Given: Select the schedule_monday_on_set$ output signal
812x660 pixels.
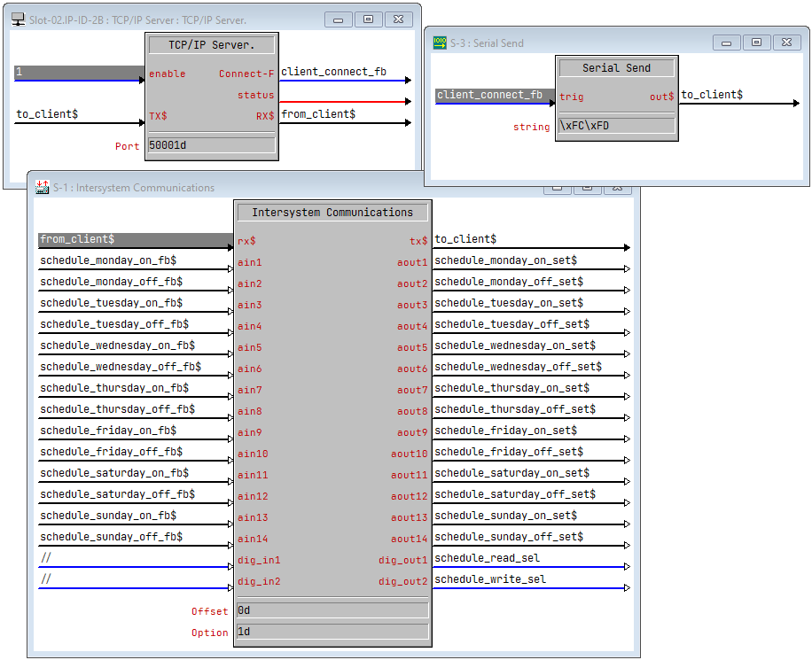Looking at the screenshot, I should pos(505,260).
